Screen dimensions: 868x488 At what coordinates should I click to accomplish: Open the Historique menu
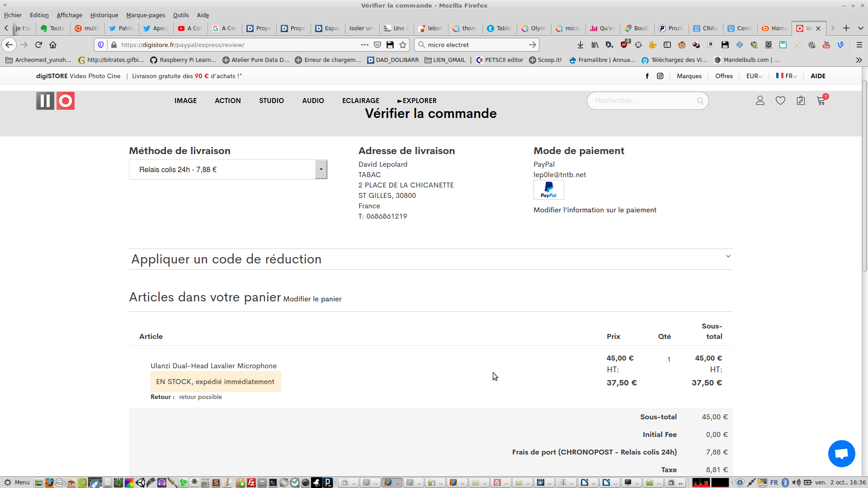click(104, 15)
